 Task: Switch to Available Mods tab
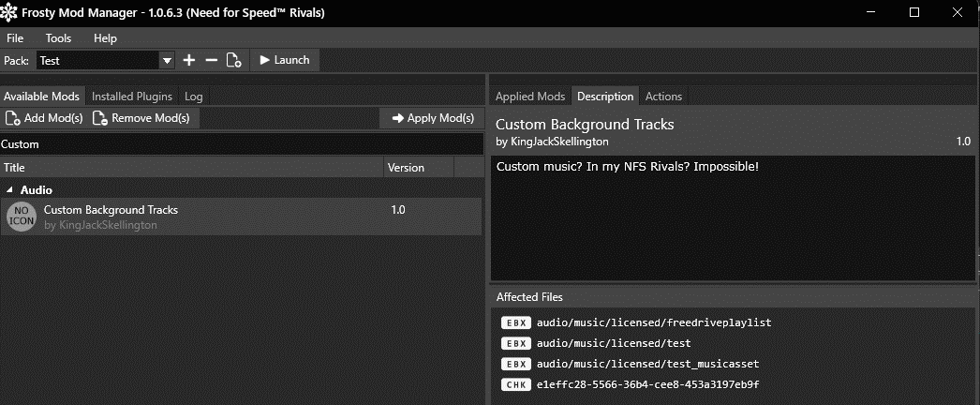[x=42, y=97]
